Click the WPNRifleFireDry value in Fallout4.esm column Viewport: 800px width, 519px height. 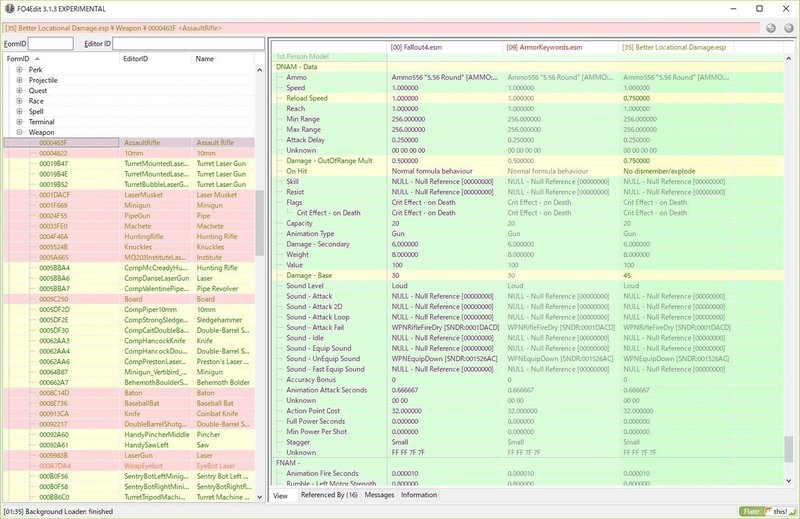(x=445, y=328)
